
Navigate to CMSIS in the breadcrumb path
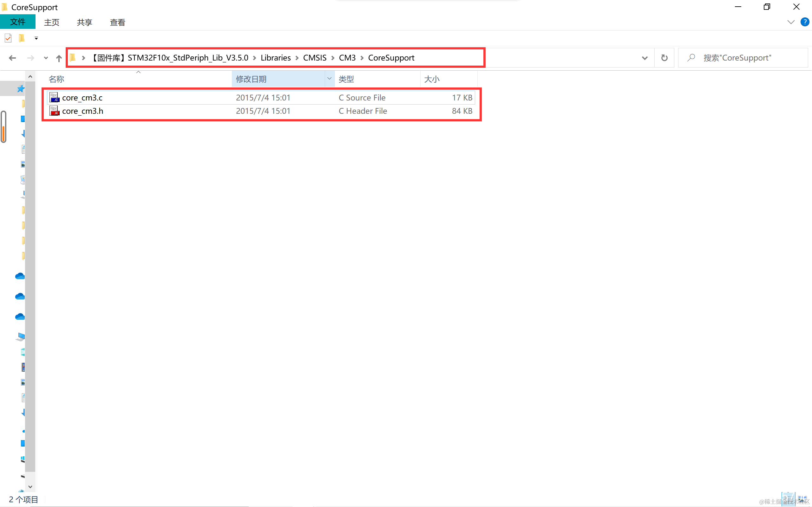click(x=314, y=58)
